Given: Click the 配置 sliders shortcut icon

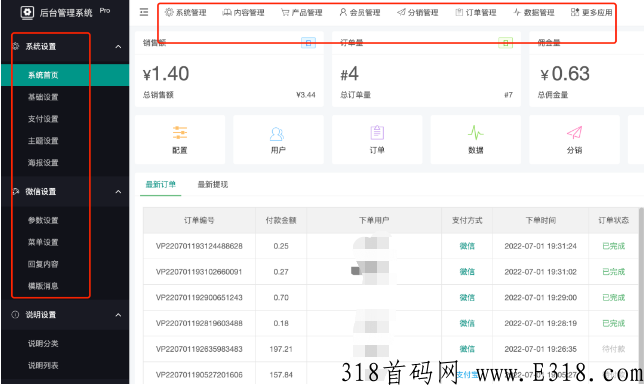Looking at the screenshot, I should (x=180, y=133).
